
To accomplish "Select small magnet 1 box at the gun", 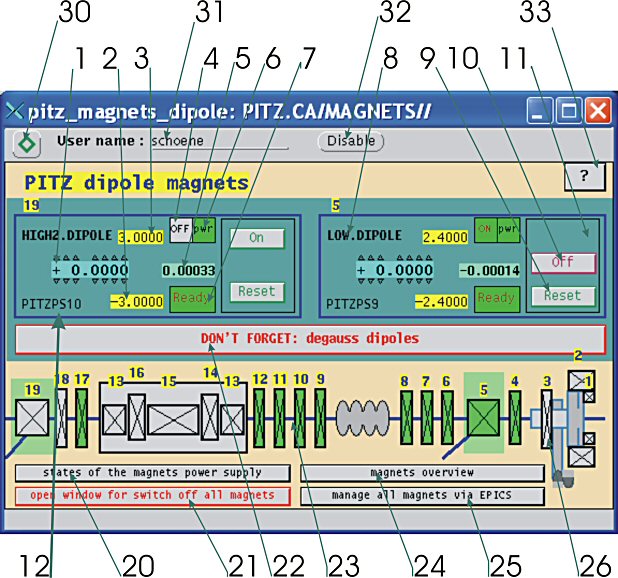I will coord(589,396).
